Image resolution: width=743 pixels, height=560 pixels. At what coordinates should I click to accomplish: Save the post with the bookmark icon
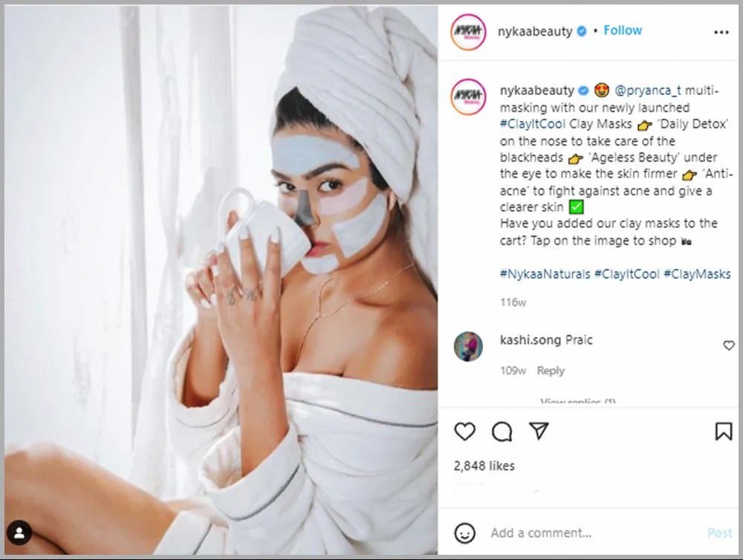[723, 431]
